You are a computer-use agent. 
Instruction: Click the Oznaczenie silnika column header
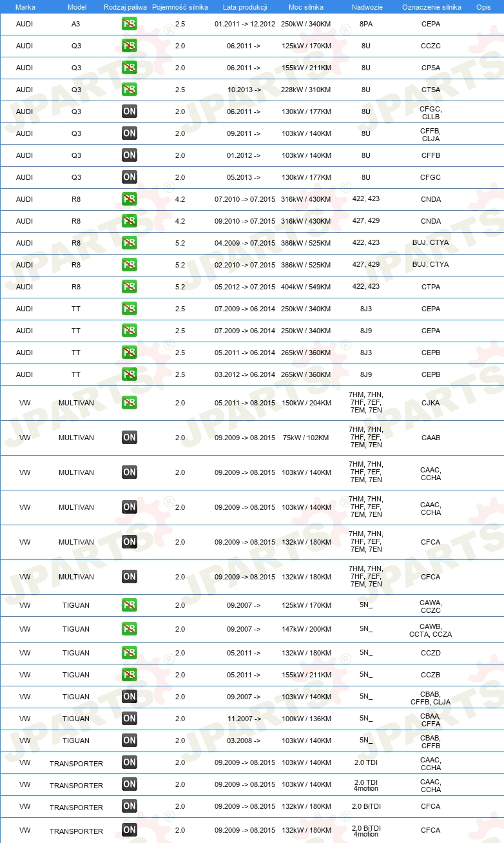click(431, 6)
